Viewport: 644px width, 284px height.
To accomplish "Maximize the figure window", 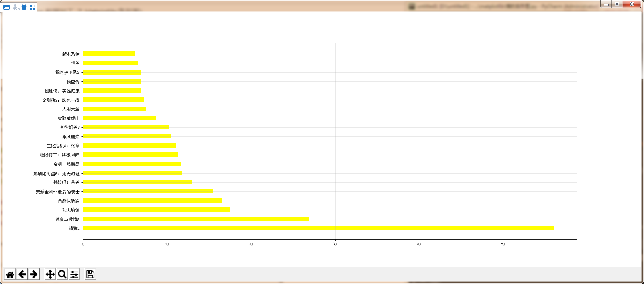I will point(617,4).
